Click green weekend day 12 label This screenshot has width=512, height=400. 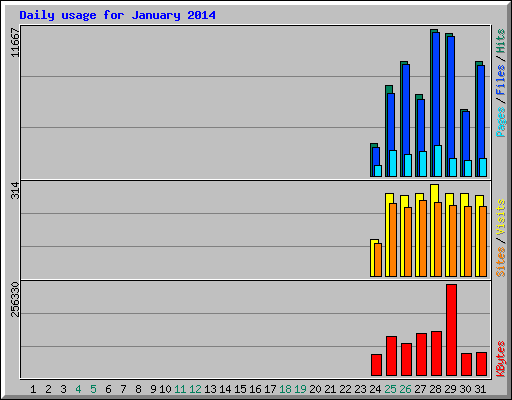tap(195, 389)
